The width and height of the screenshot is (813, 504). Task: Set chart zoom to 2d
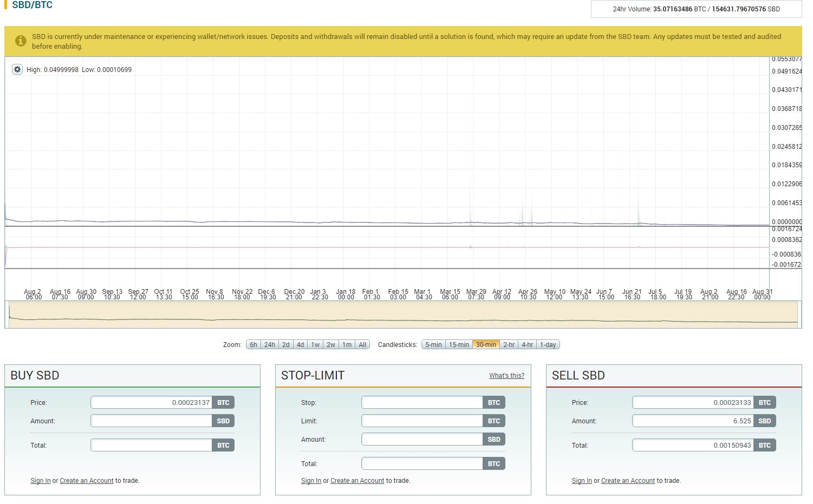coord(286,345)
